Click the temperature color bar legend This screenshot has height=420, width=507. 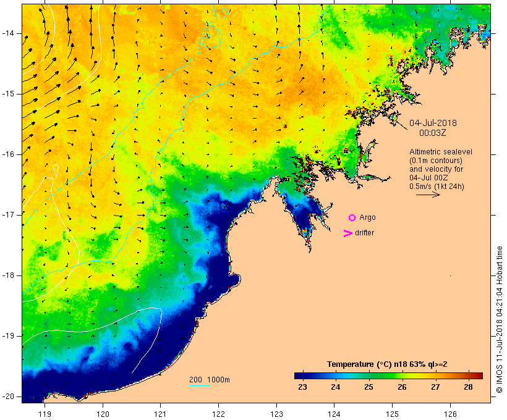(x=388, y=376)
